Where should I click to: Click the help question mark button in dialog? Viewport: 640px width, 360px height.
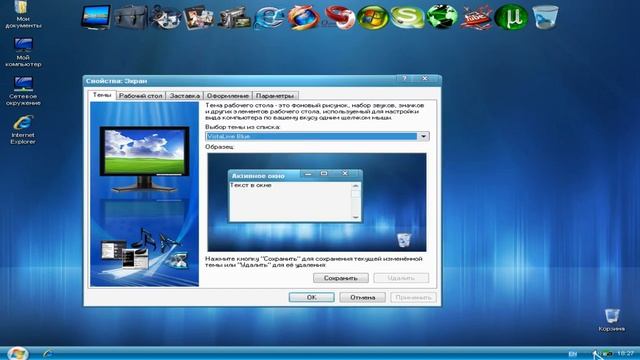pyautogui.click(x=404, y=78)
